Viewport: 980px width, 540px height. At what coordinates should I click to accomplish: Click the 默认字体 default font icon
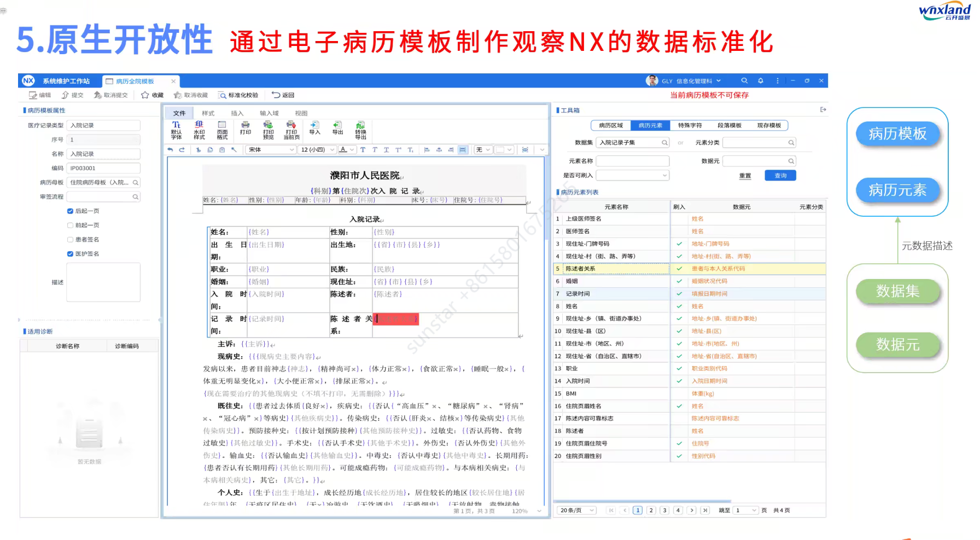176,130
